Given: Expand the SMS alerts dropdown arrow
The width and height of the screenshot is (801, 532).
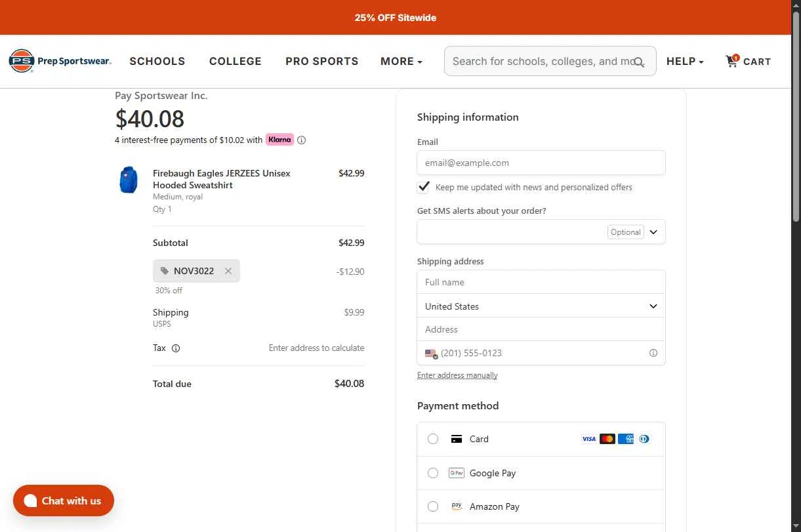Looking at the screenshot, I should pos(653,232).
